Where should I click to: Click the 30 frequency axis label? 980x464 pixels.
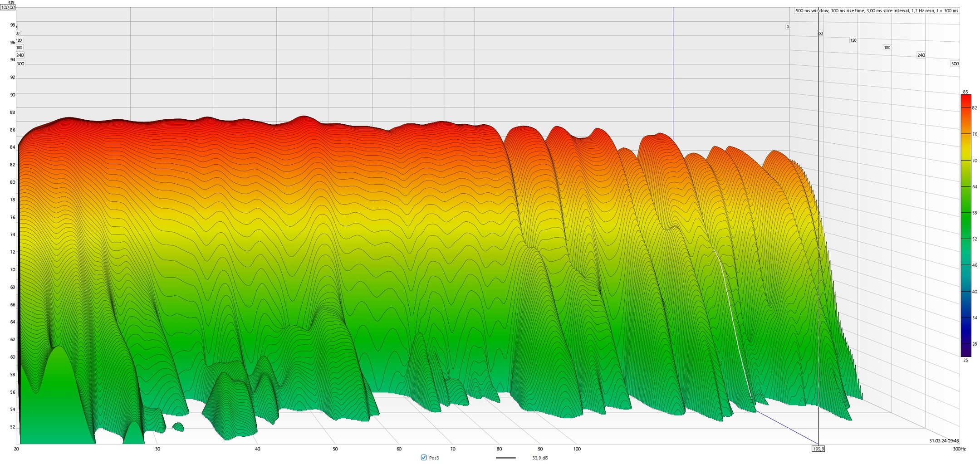pyautogui.click(x=157, y=449)
